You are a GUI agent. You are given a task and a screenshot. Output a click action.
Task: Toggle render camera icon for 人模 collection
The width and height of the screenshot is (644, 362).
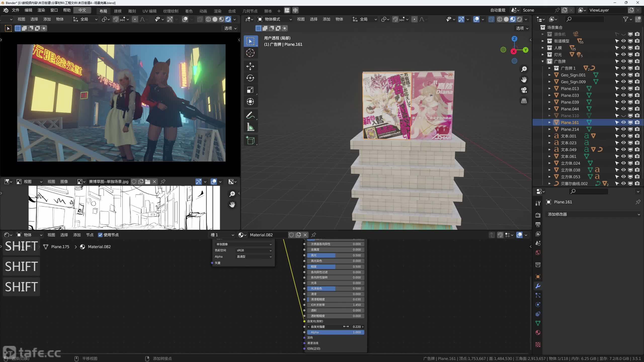point(637,48)
